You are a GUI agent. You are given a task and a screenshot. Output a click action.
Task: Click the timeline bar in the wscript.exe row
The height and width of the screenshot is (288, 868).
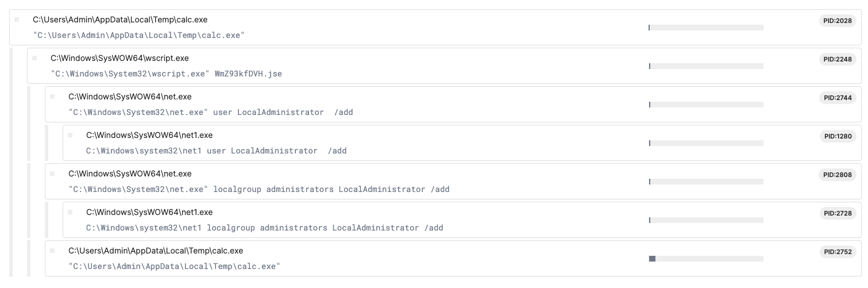(706, 66)
